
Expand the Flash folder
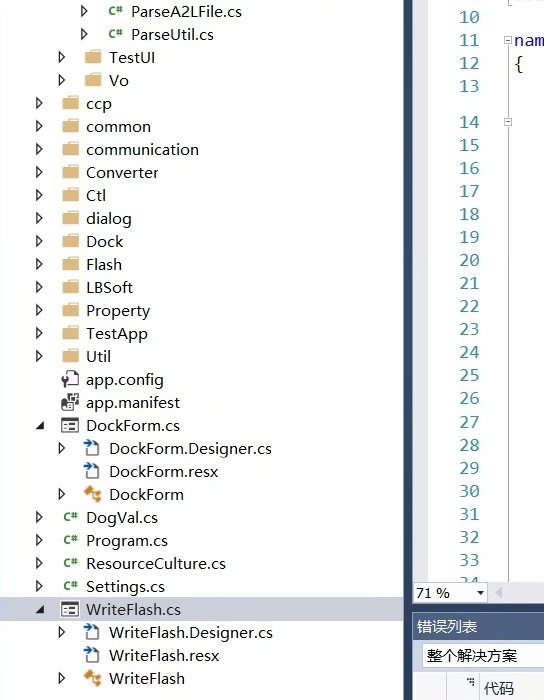pyautogui.click(x=39, y=264)
